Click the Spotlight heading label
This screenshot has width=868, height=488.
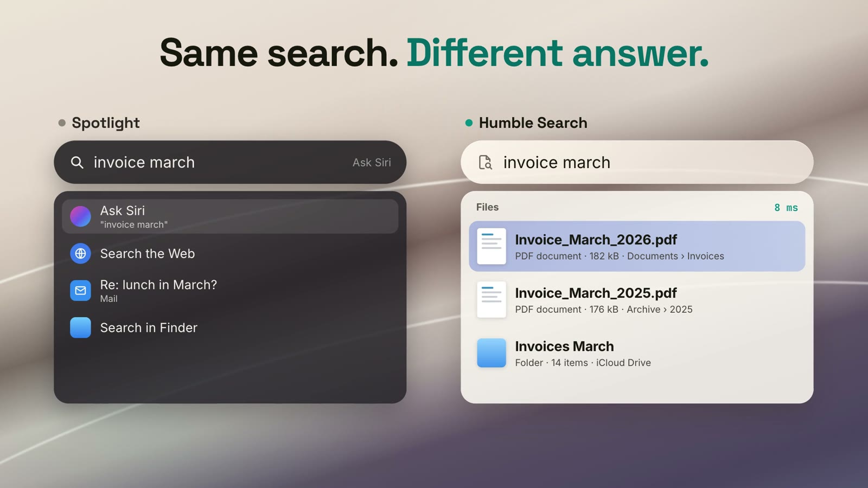click(106, 123)
